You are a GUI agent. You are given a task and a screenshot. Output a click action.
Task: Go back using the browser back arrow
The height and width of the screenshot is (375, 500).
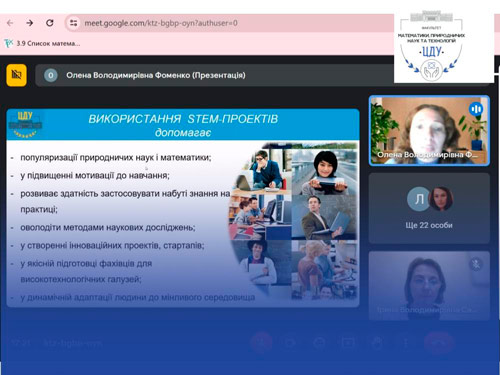pyautogui.click(x=10, y=23)
